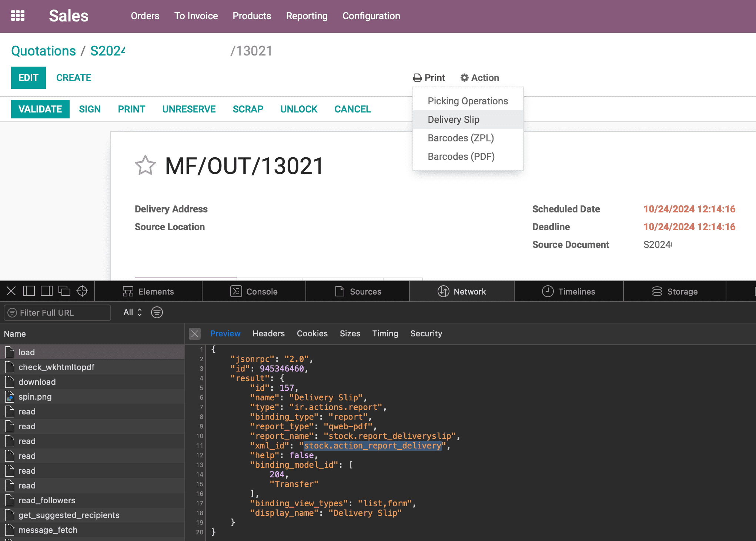Switch to the Elements inspector tab
Viewport: 756px width, 541px height.
148,291
